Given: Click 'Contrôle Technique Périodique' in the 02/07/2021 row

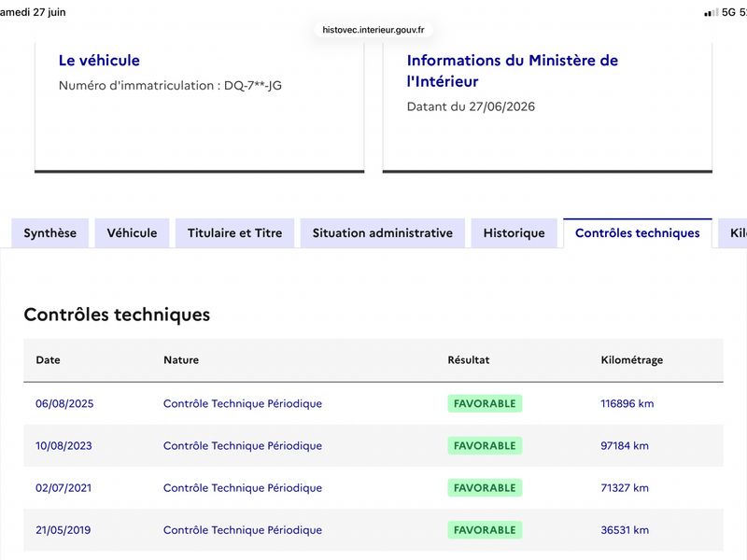Looking at the screenshot, I should click(x=243, y=488).
